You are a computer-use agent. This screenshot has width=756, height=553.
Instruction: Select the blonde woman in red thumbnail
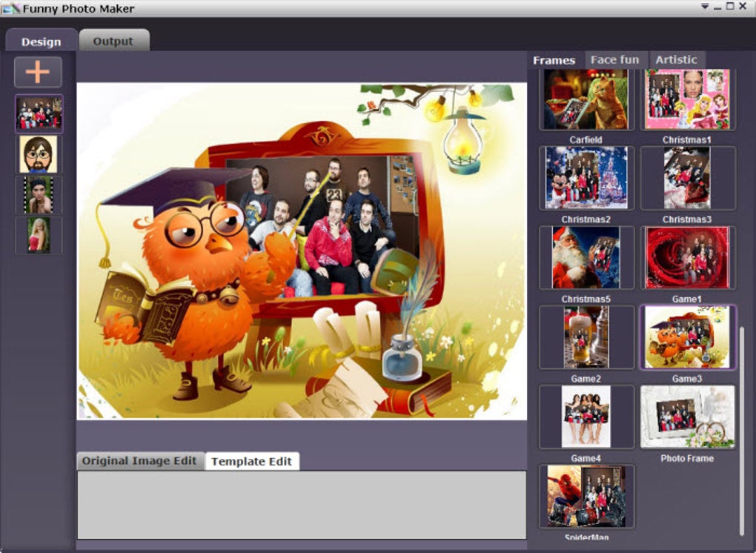39,235
